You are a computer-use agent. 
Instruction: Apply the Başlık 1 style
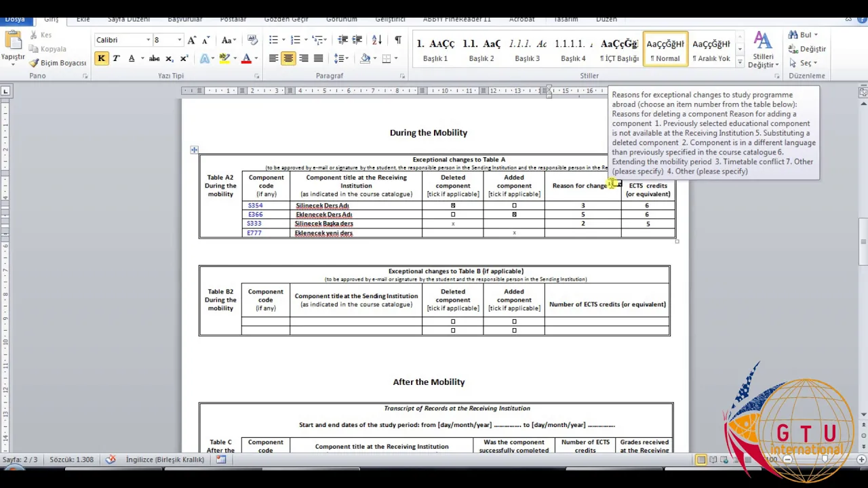[x=435, y=50]
